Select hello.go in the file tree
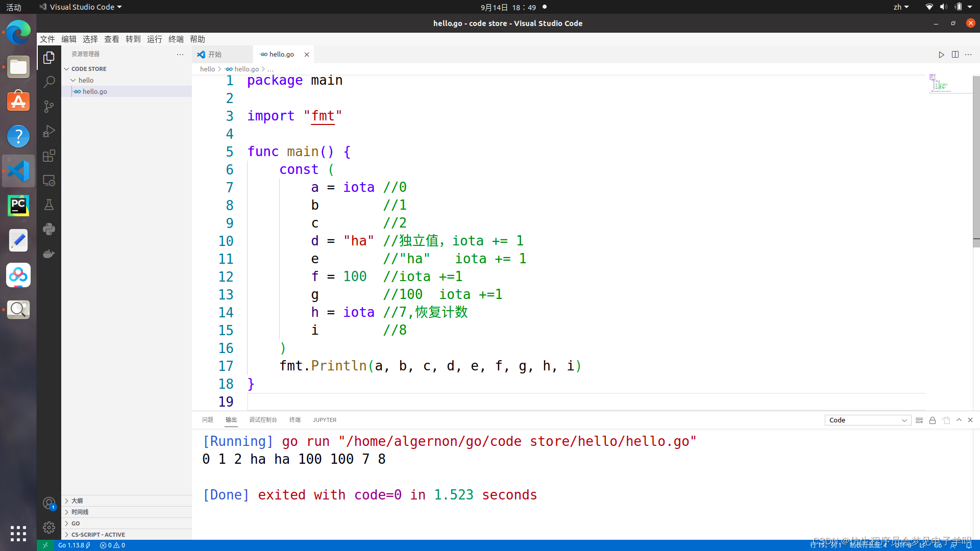This screenshot has width=980, height=551. click(127, 91)
